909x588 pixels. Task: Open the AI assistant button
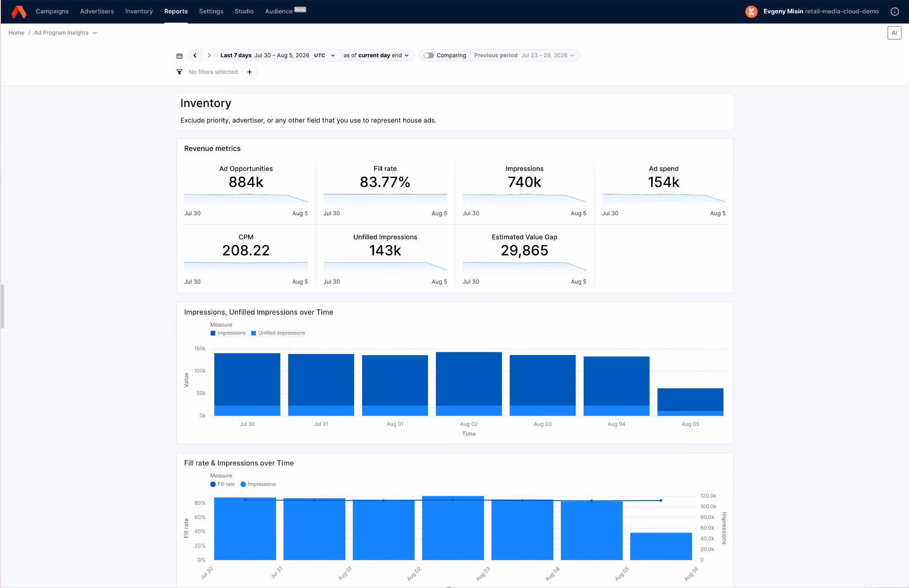tap(894, 33)
